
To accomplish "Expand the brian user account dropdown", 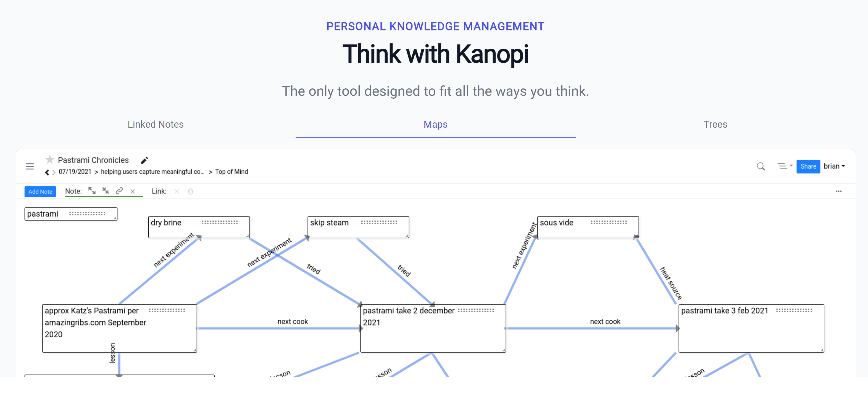I will pyautogui.click(x=834, y=166).
